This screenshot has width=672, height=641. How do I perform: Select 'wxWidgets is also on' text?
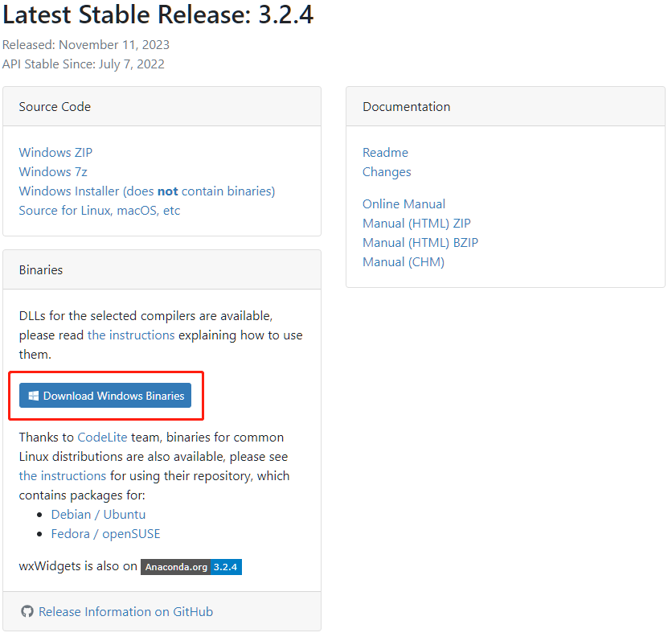coord(78,566)
